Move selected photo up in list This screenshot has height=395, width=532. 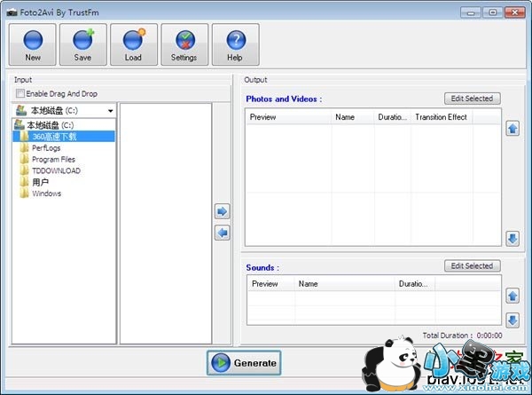512,129
